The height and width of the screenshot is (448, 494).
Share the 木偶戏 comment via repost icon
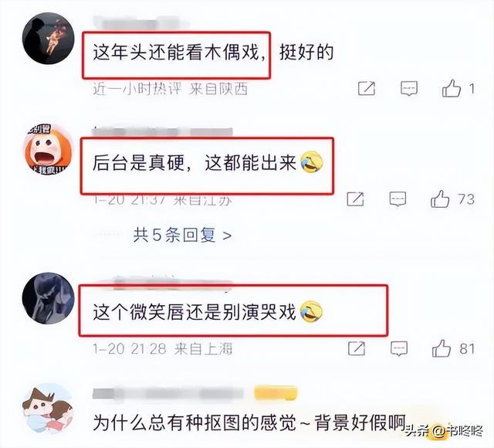(367, 88)
